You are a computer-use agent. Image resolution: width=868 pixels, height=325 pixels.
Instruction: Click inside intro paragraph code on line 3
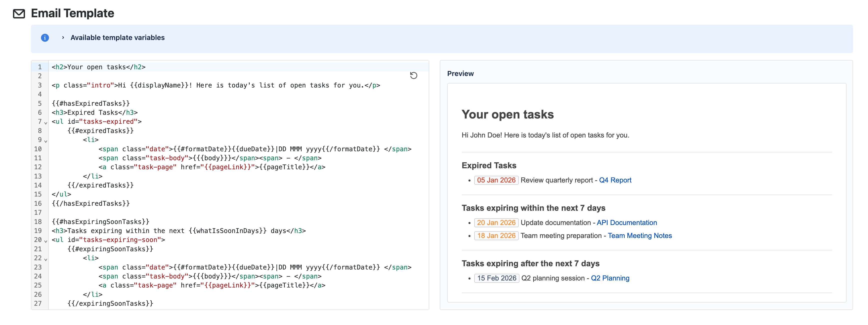click(x=216, y=85)
